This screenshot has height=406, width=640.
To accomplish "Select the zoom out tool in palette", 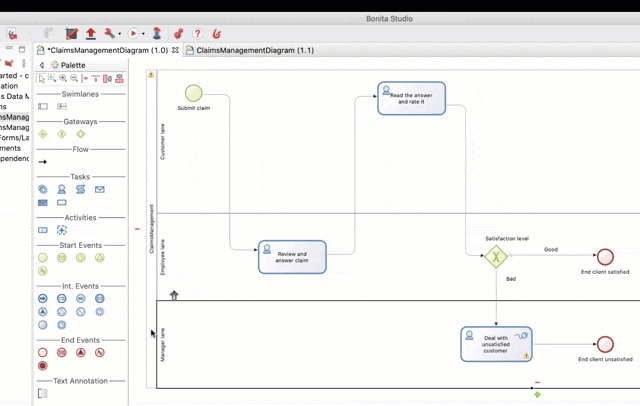I will 75,78.
